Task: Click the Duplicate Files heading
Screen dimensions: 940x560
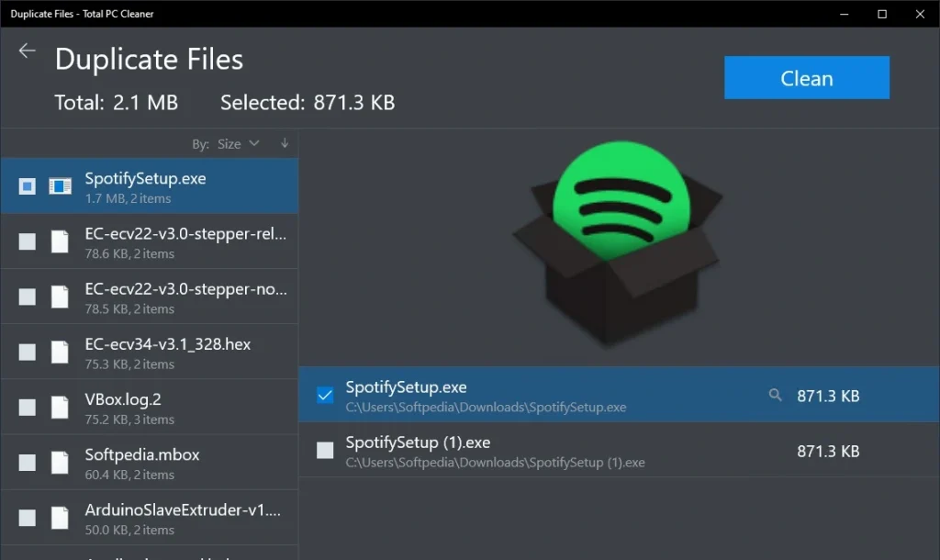Action: point(150,60)
